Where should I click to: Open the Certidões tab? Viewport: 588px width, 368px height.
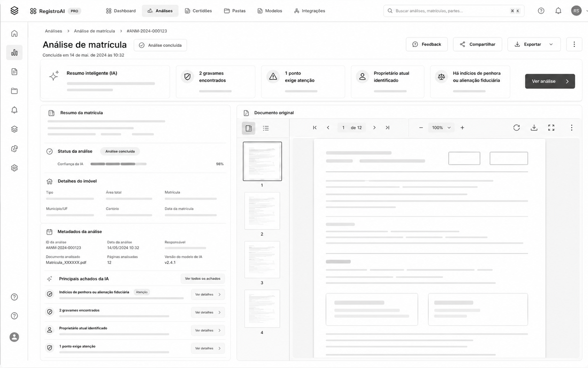click(x=198, y=11)
